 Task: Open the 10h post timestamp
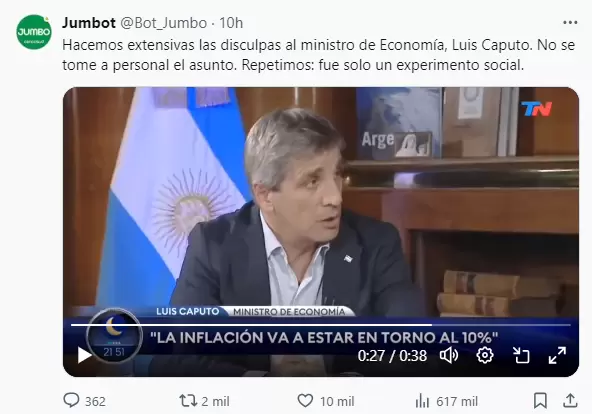[x=231, y=23]
